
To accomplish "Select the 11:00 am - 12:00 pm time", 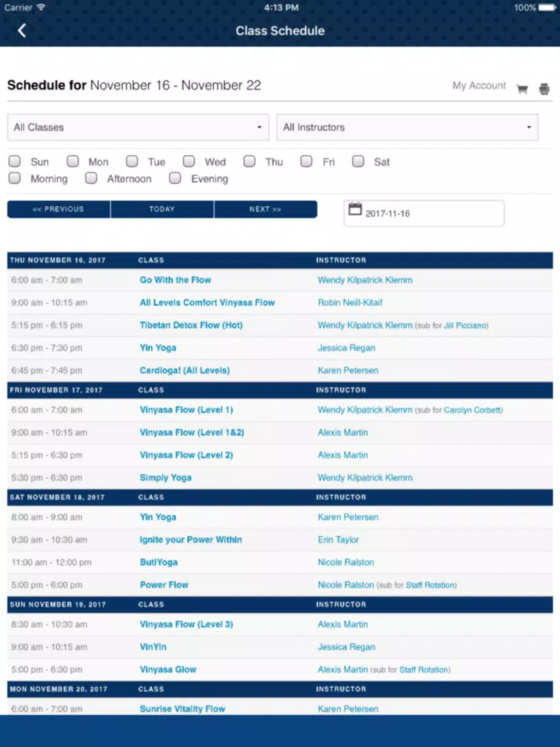I will [51, 562].
